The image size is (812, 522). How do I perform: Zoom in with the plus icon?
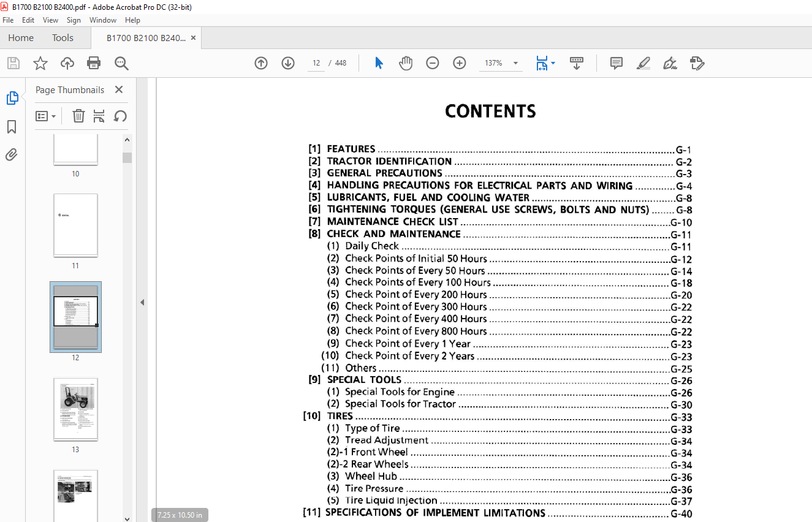pyautogui.click(x=460, y=63)
